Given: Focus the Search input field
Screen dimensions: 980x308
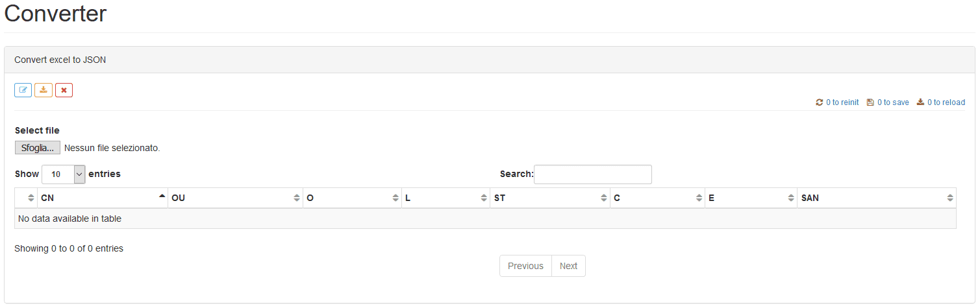Looking at the screenshot, I should [x=593, y=174].
